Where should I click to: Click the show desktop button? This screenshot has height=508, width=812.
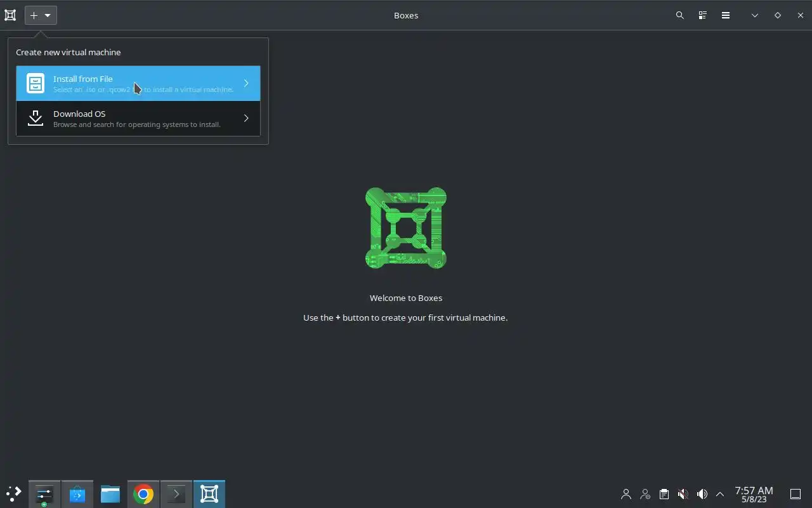click(796, 494)
